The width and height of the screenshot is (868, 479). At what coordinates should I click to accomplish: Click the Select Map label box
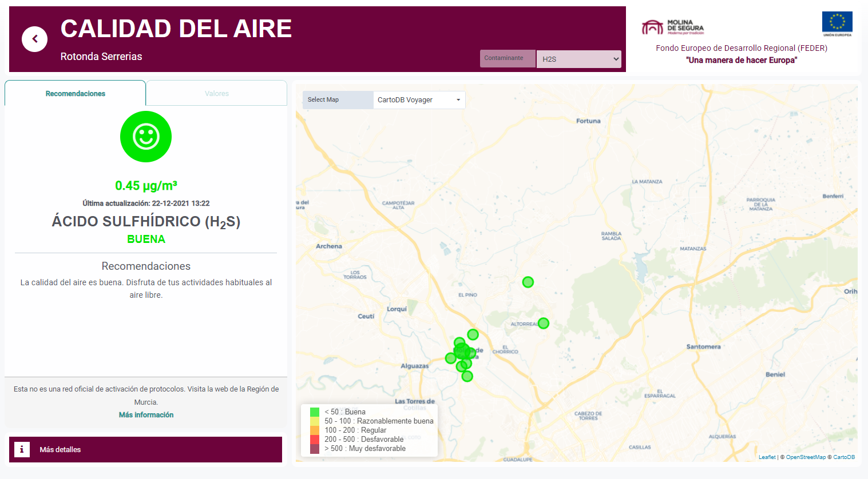point(338,99)
